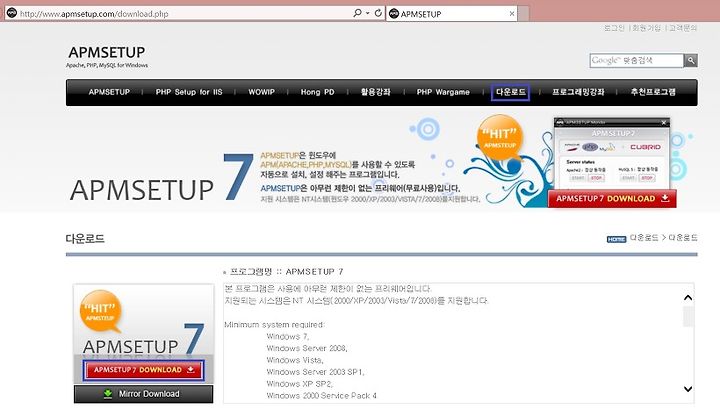
Task: Click the APMSETUP Monitor window screenshot
Action: (612, 153)
